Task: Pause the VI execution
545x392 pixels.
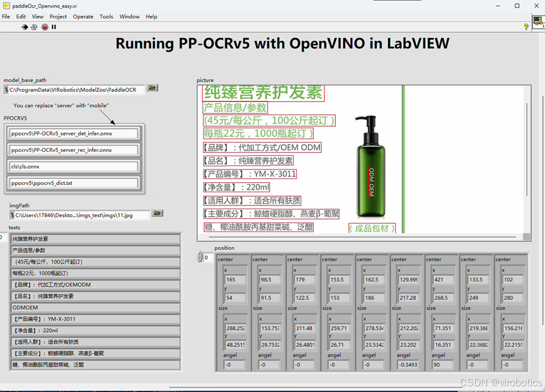Action: (x=54, y=26)
